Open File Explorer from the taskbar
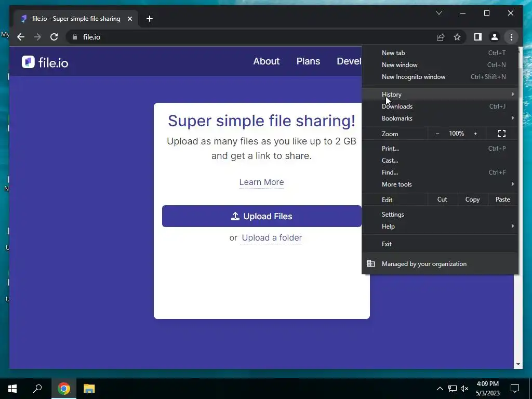This screenshot has width=532, height=399. [89, 389]
